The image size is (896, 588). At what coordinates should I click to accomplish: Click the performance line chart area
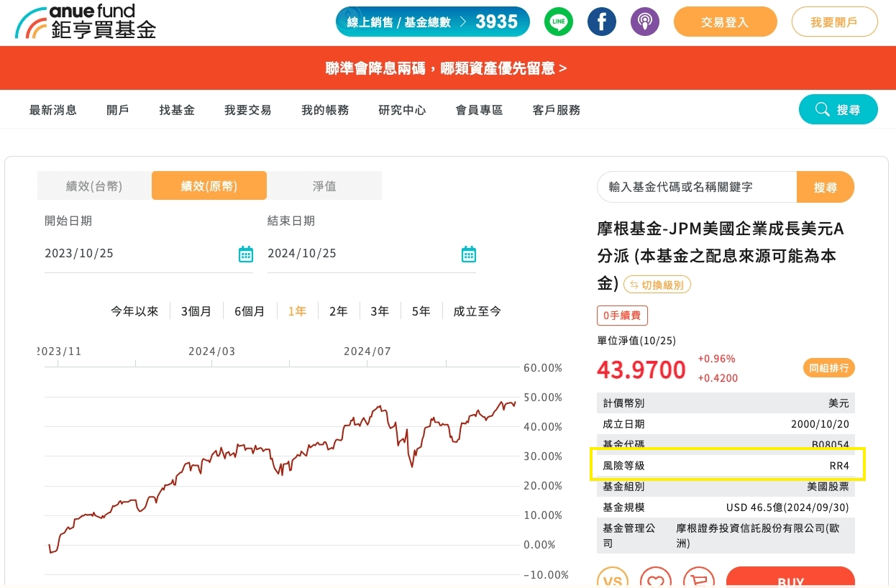coord(280,471)
